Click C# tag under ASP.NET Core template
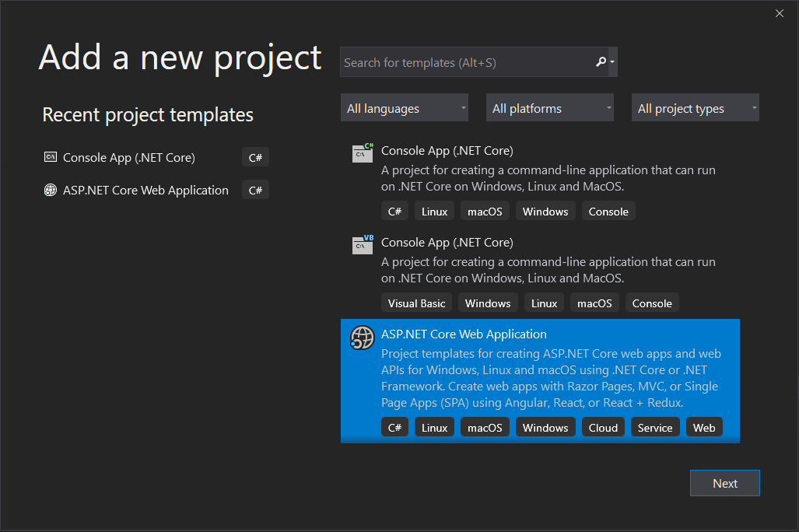 pos(394,428)
